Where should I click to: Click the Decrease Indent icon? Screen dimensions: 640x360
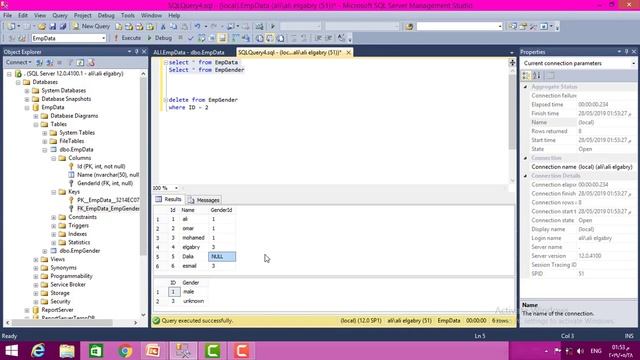pyautogui.click(x=318, y=38)
